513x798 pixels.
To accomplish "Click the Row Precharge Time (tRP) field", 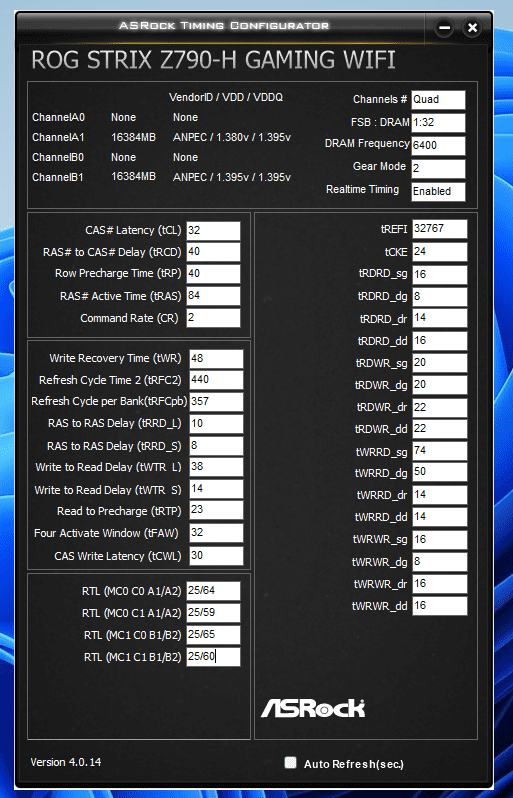I will pos(213,274).
